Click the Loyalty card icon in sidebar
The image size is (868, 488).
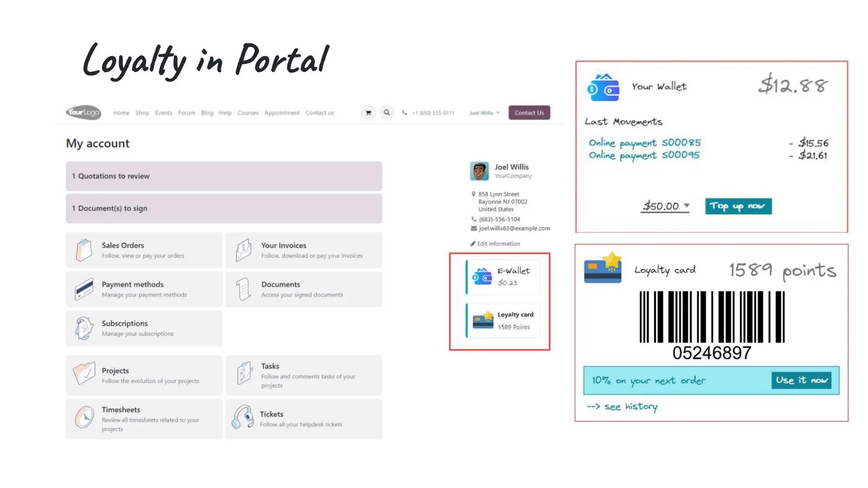tap(483, 320)
